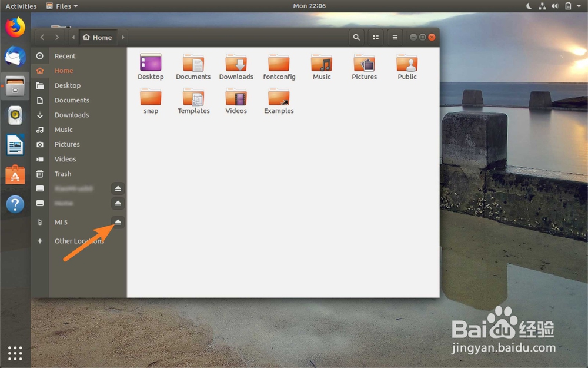Mute sound using the speaker icon
Screen dimensions: 588x368
click(554, 5)
